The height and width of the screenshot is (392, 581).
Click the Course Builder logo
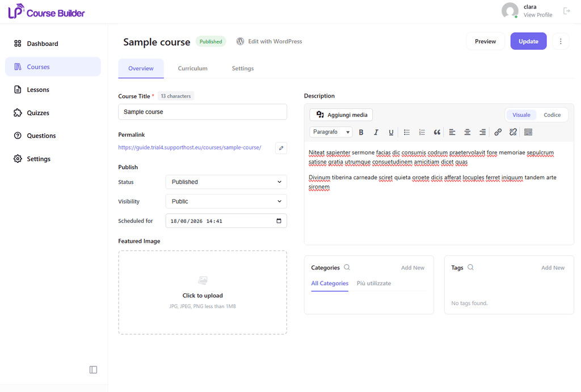point(47,11)
